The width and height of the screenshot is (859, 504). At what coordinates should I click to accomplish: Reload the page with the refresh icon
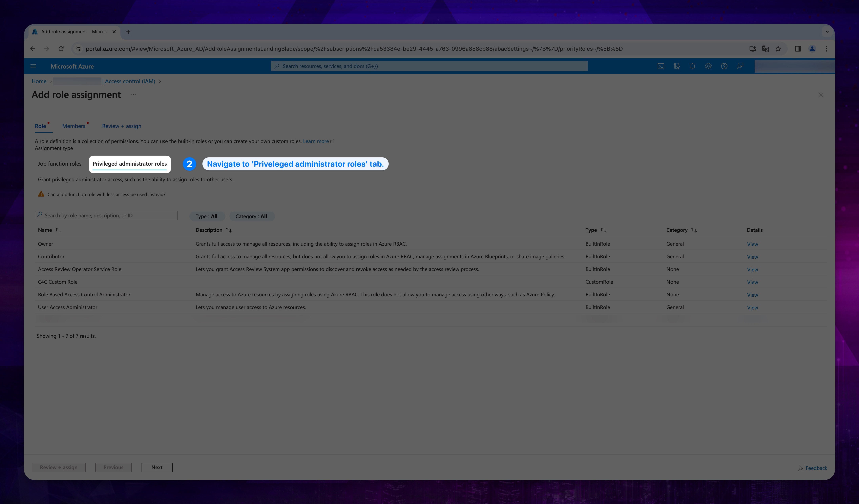[61, 49]
